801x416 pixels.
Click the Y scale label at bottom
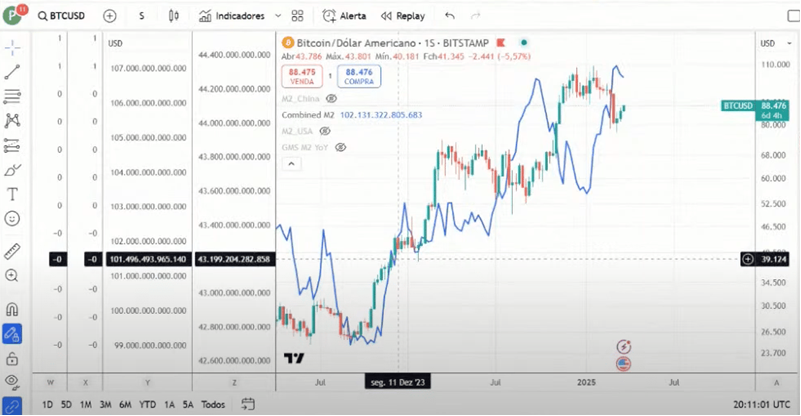coord(147,383)
